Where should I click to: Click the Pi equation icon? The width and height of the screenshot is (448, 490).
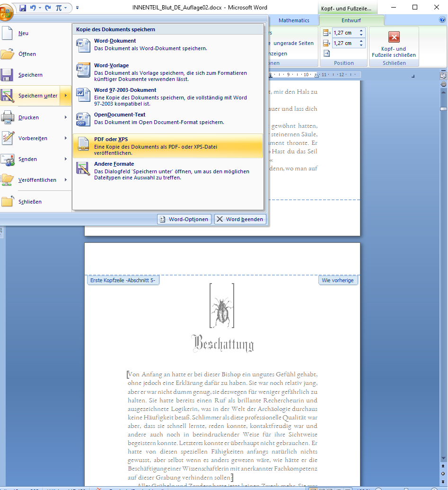(59, 8)
